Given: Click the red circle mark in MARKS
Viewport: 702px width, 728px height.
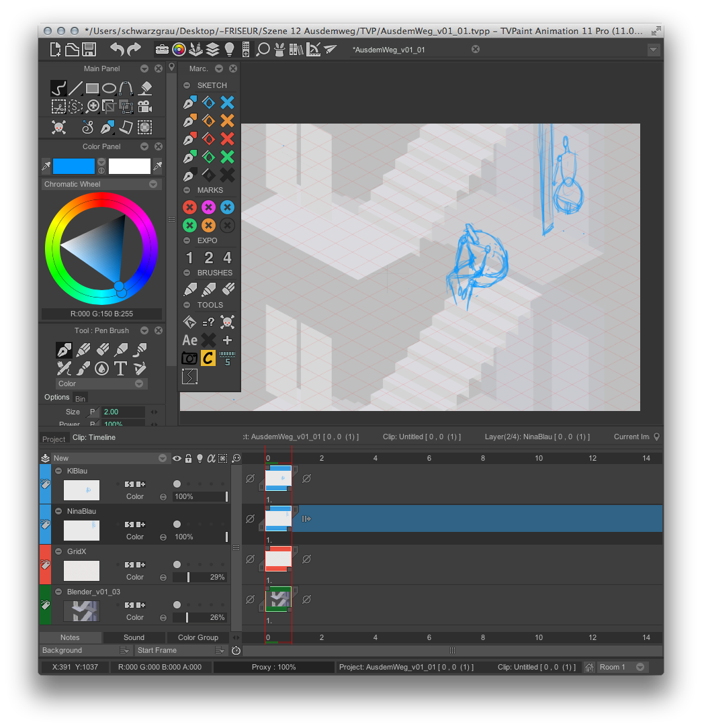Looking at the screenshot, I should point(189,207).
